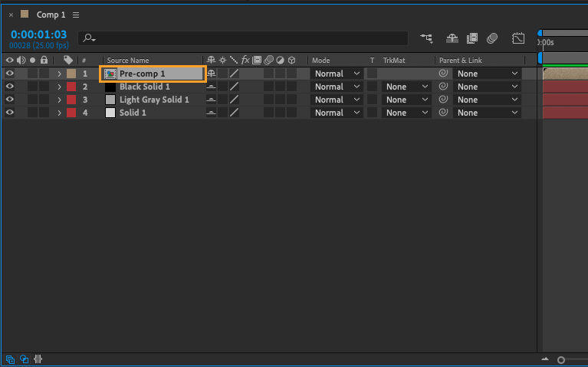Expand the Solid 1 layer properties

pyautogui.click(x=59, y=113)
